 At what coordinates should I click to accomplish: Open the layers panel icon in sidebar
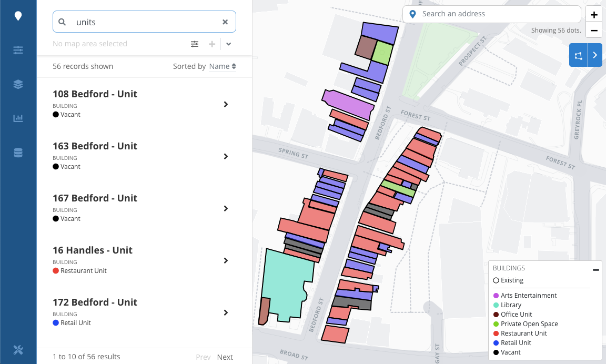click(x=18, y=84)
